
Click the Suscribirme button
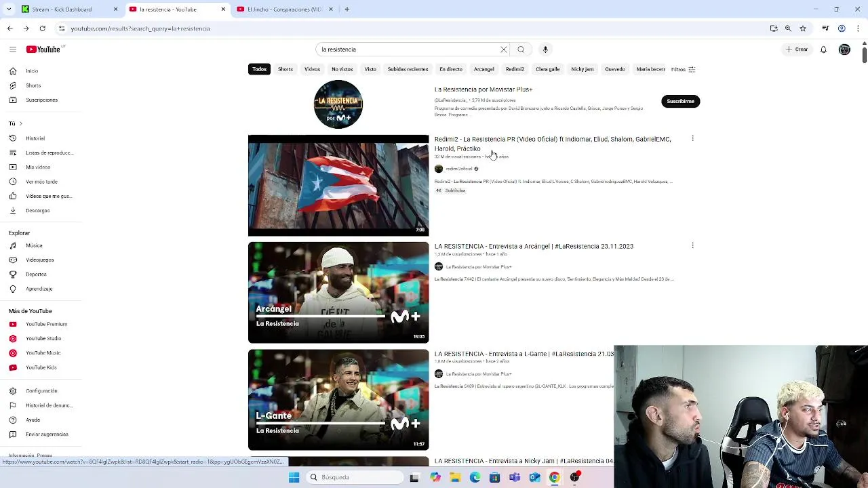coord(680,101)
